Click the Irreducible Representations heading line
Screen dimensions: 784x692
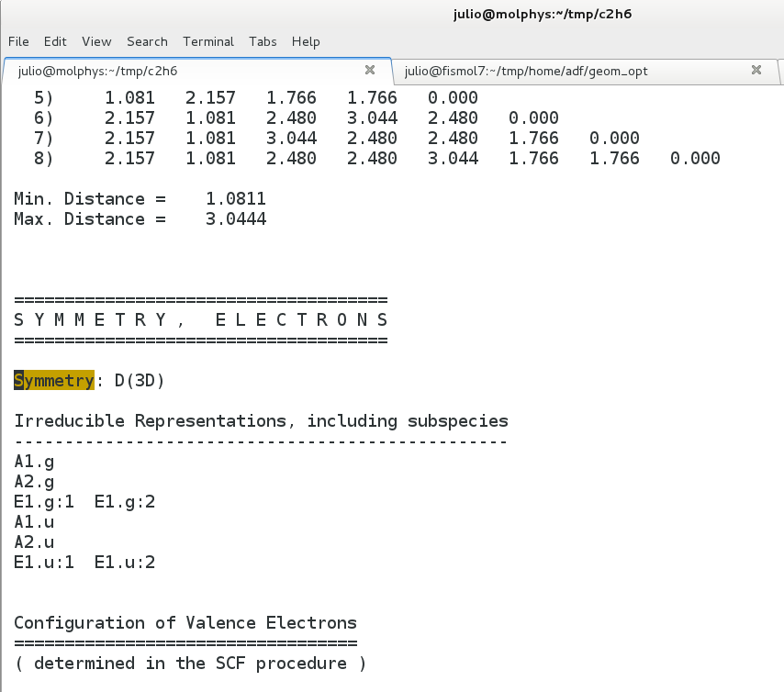(x=261, y=421)
